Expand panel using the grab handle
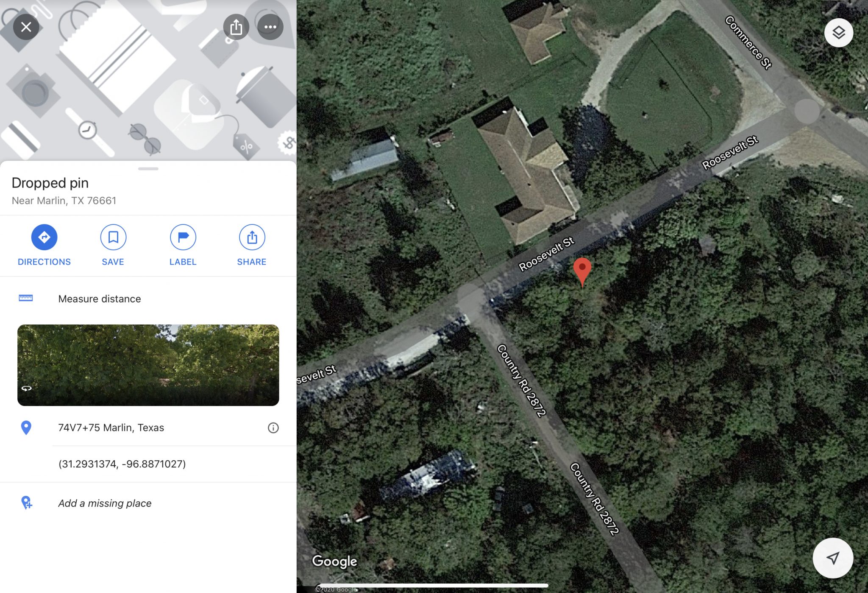 tap(148, 169)
